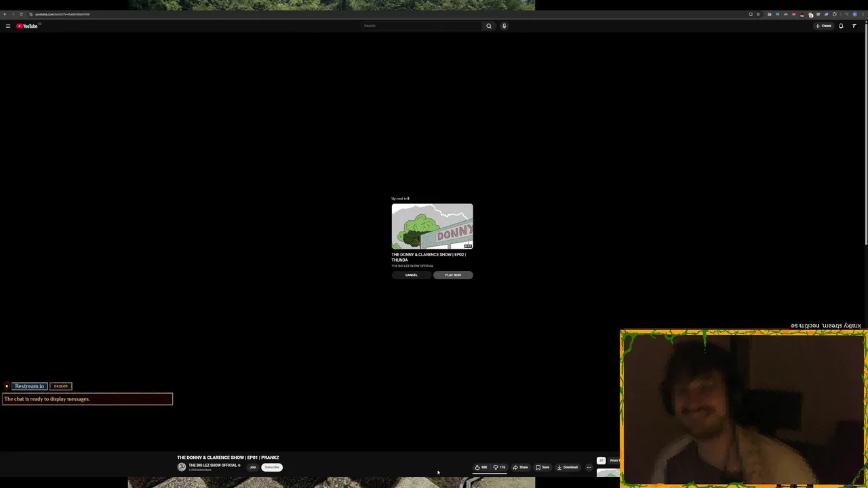Image resolution: width=868 pixels, height=488 pixels.
Task: Click the YouTube search magnifier button
Action: coord(488,26)
